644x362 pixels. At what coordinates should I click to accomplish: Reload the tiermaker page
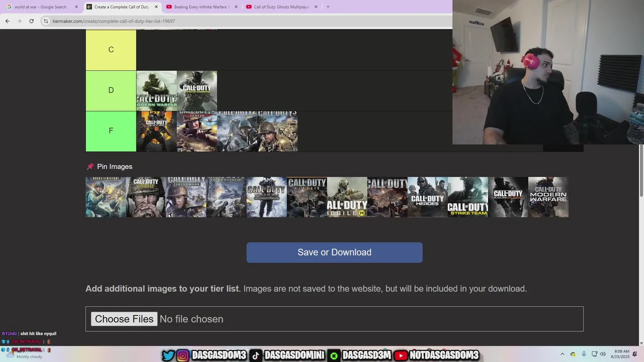tap(31, 21)
